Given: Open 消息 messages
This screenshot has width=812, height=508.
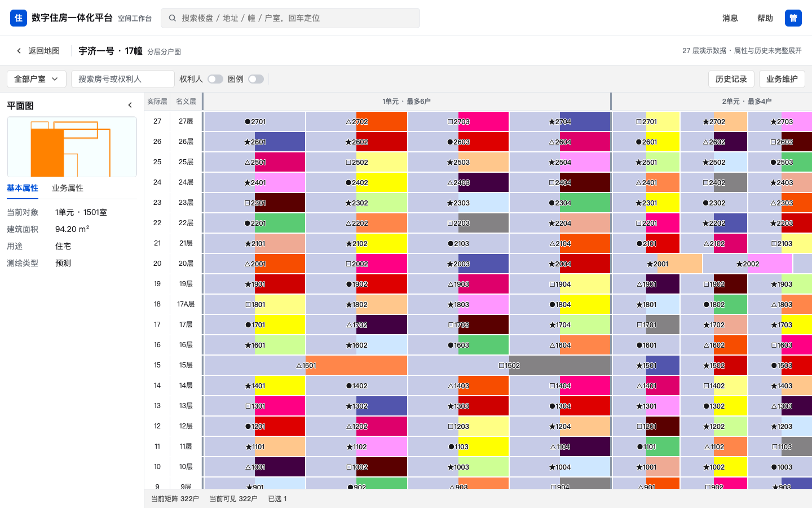Looking at the screenshot, I should (730, 18).
